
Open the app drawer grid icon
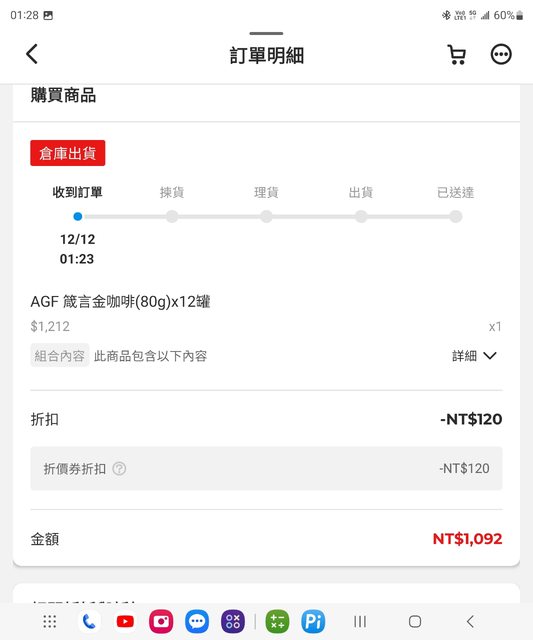click(49, 622)
